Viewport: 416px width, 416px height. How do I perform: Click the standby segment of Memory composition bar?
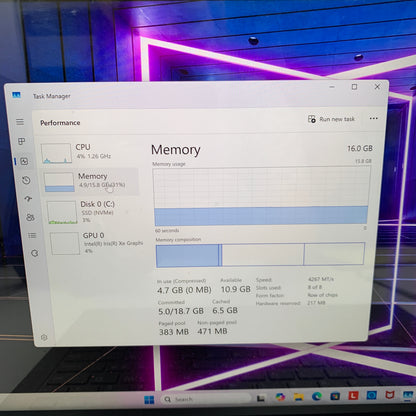click(x=263, y=255)
